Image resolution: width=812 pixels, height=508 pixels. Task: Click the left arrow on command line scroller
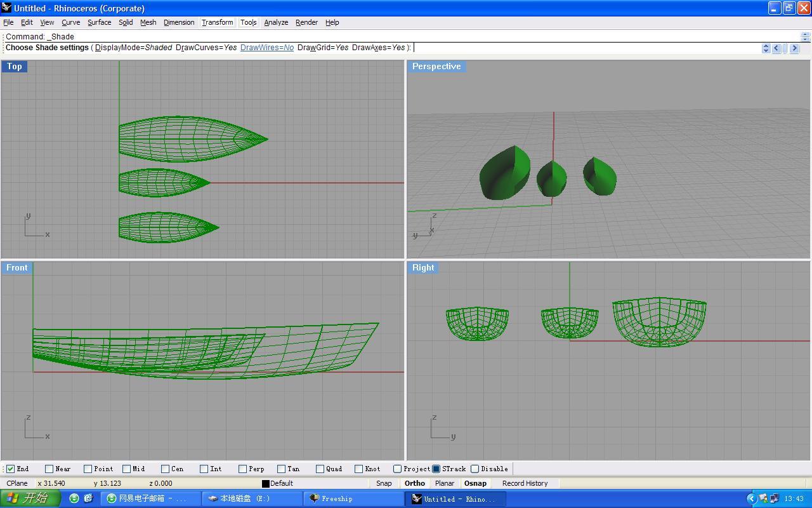click(776, 48)
